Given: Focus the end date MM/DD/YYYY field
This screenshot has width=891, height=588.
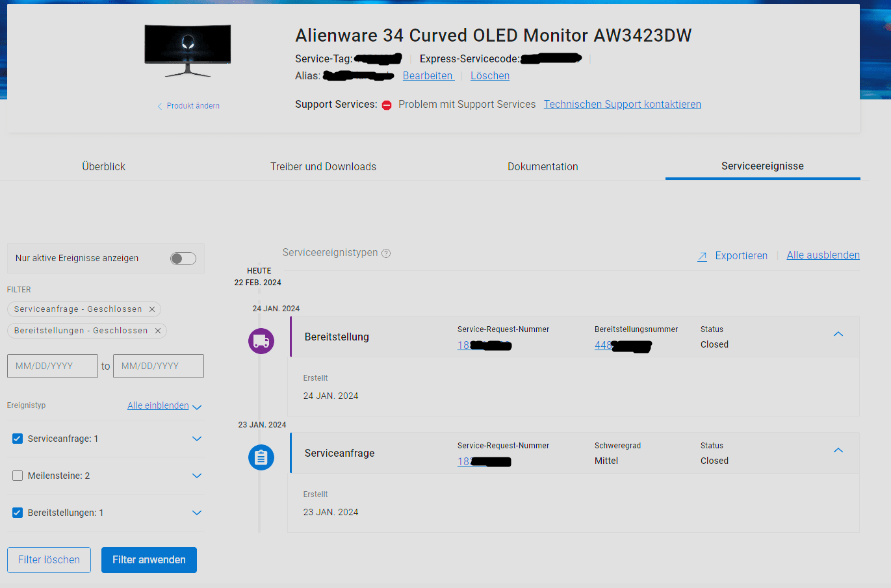Looking at the screenshot, I should pos(159,366).
